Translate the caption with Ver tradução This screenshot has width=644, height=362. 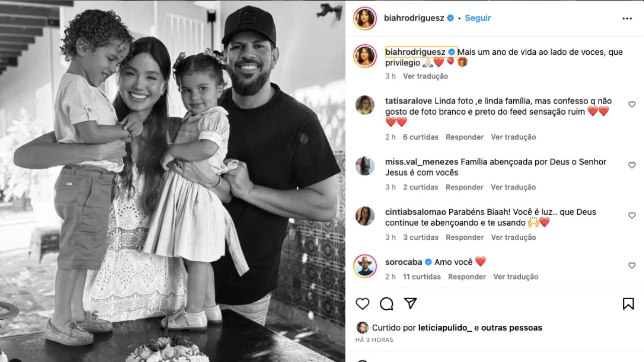click(x=425, y=76)
